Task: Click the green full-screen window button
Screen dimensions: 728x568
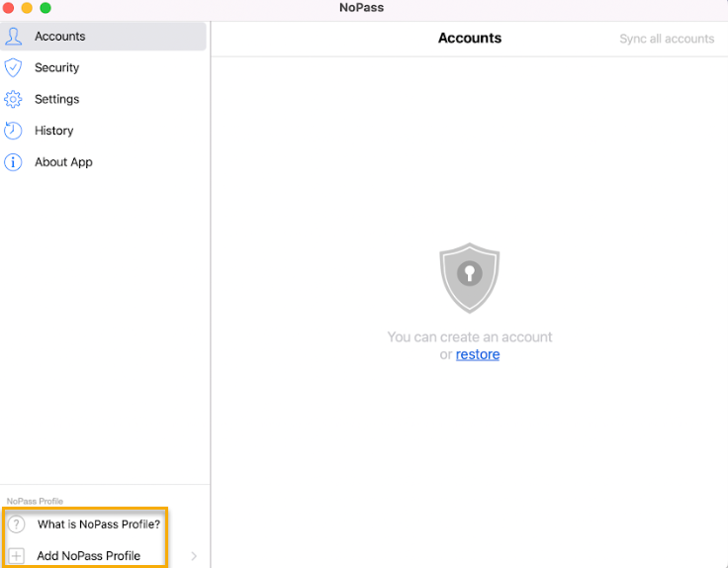Action: 45,8
